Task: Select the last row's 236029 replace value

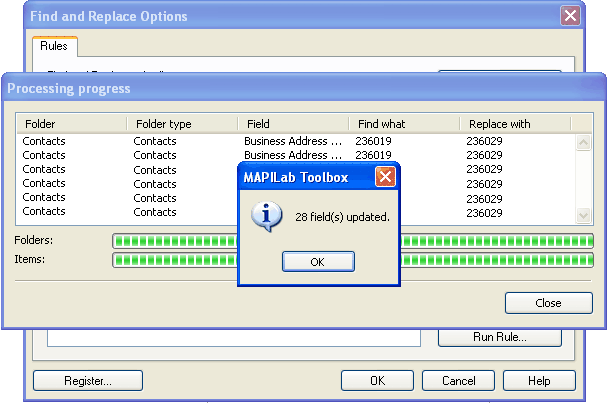Action: click(484, 213)
